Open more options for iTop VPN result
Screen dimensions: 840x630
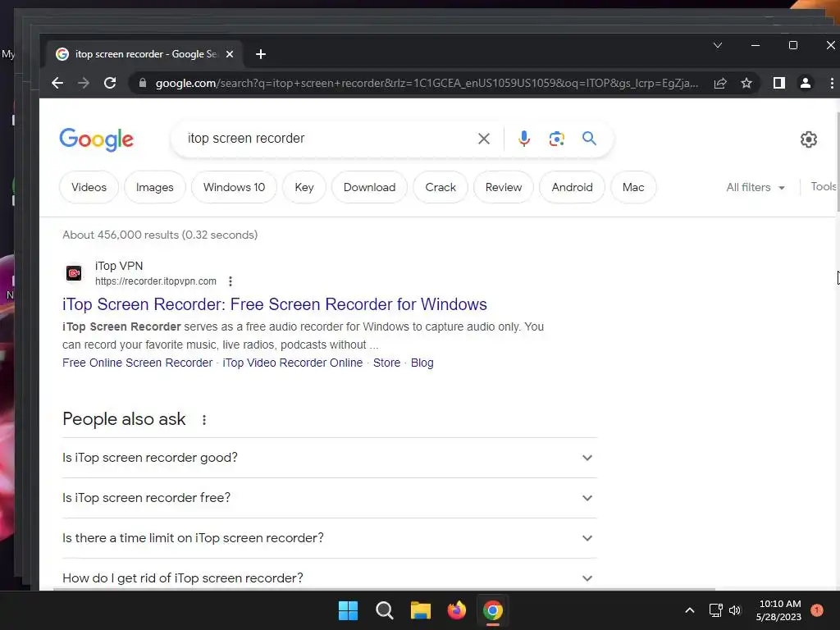click(x=231, y=281)
